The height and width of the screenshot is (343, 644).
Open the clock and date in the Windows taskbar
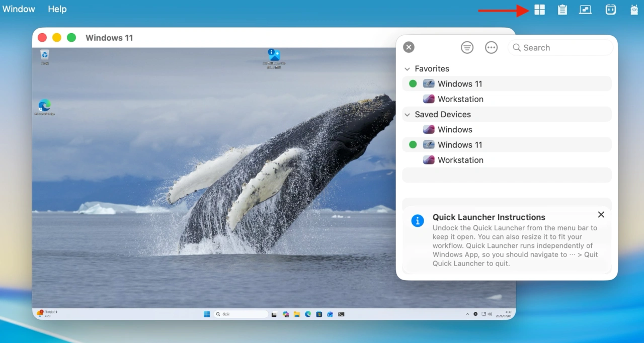click(x=504, y=314)
